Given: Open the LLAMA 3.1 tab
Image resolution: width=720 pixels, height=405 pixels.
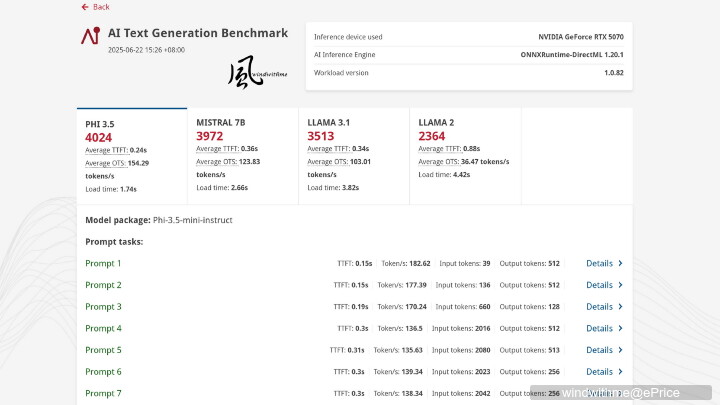Looking at the screenshot, I should [x=354, y=156].
